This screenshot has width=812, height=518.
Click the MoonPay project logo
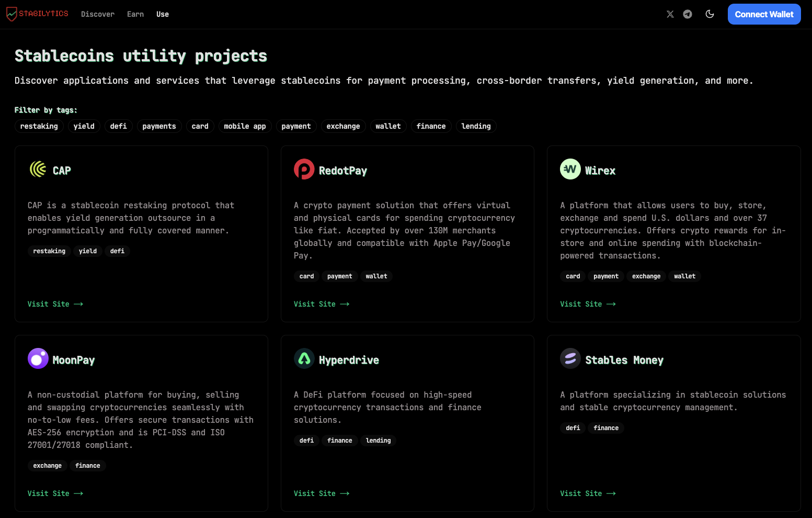(x=38, y=358)
